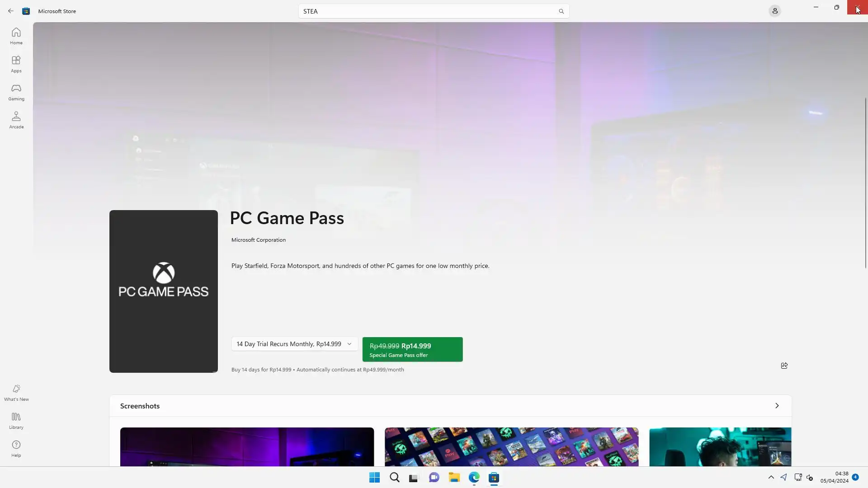
Task: Open Microsoft Edge from the taskbar
Action: [474, 477]
